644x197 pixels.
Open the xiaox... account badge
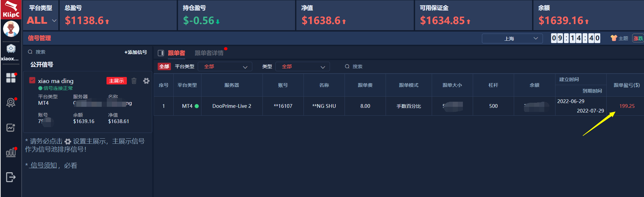click(x=11, y=53)
